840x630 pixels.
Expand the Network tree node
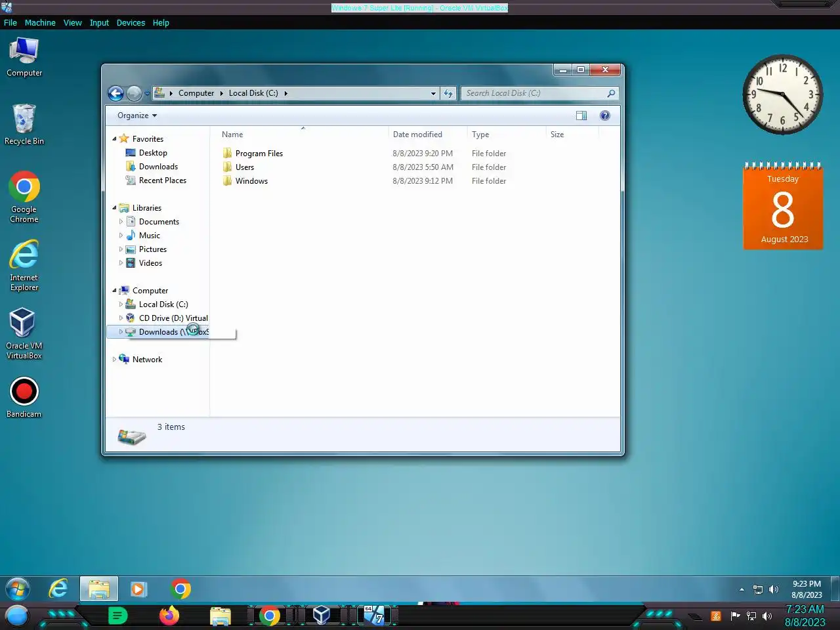114,360
